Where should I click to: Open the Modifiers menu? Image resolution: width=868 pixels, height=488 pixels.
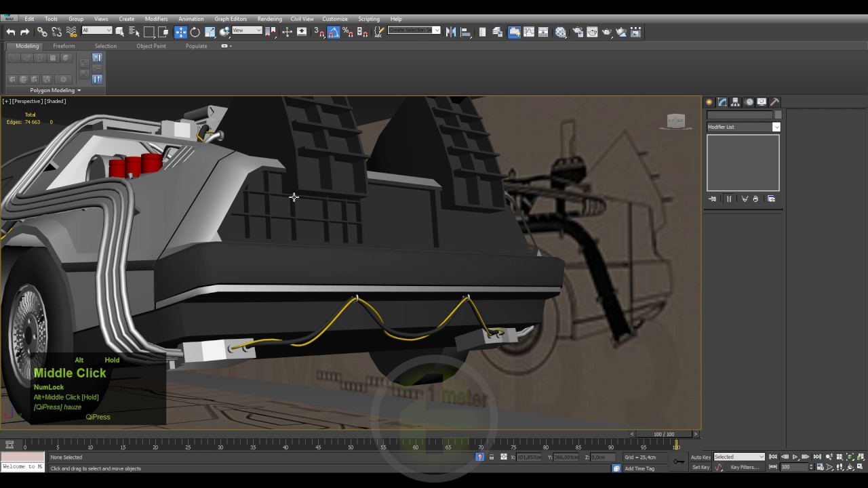pyautogui.click(x=156, y=19)
